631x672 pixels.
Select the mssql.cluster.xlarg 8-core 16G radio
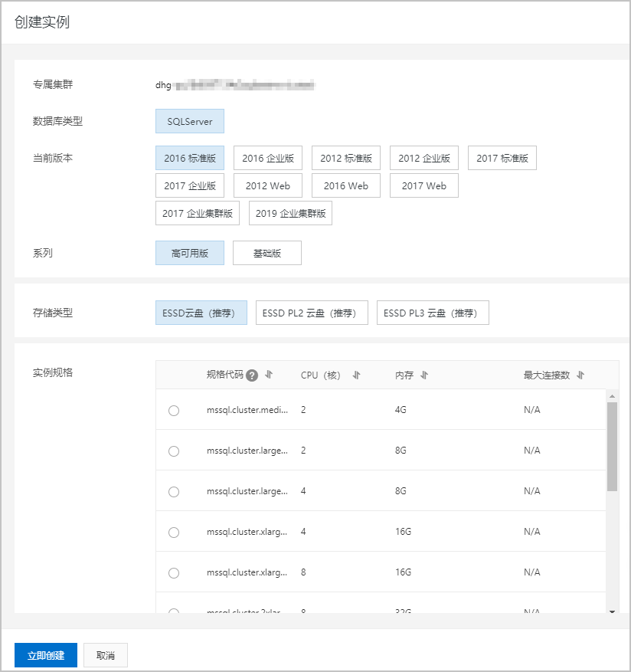tap(174, 573)
